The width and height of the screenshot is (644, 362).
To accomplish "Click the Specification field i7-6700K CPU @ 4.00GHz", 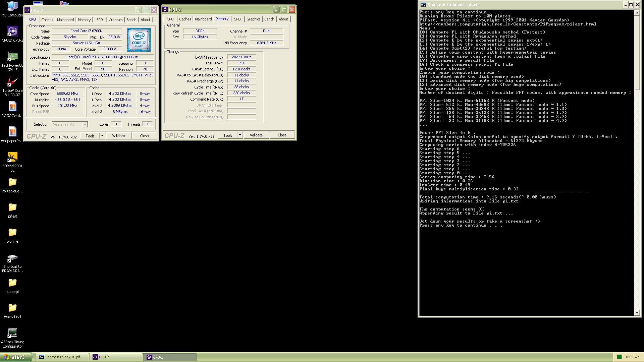I will coord(102,57).
